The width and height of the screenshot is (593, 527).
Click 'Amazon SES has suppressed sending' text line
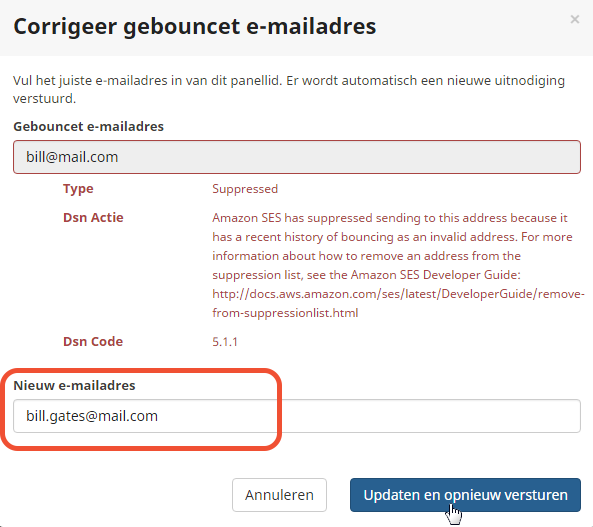(390, 218)
